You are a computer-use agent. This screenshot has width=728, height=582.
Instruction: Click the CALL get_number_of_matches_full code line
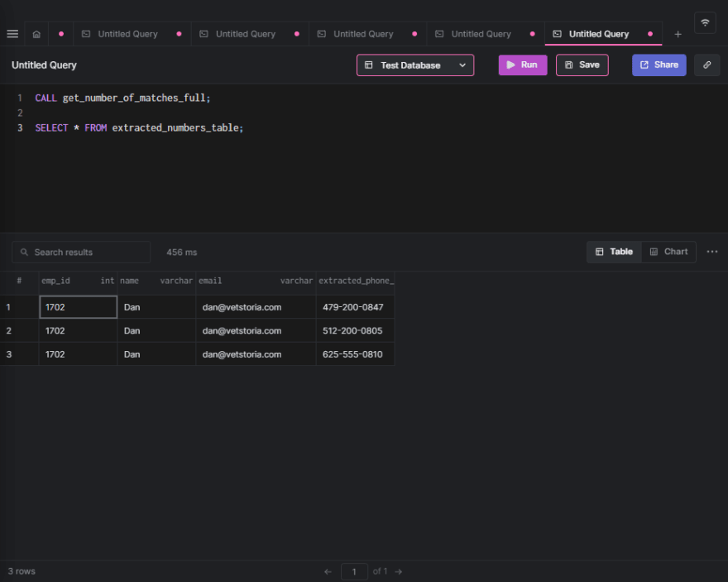[122, 98]
